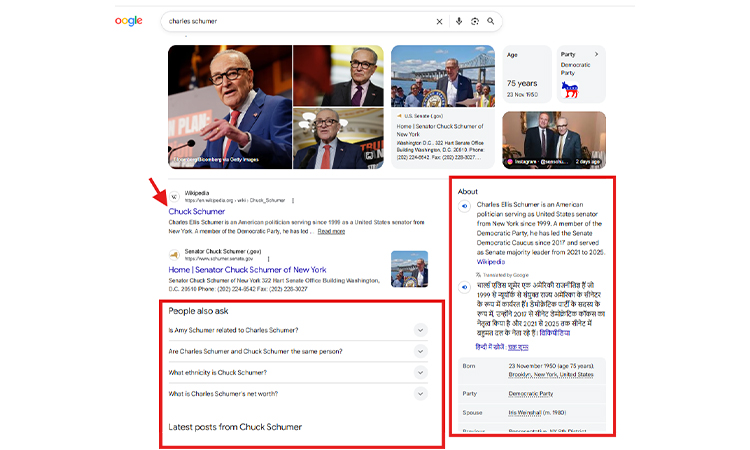The image size is (750, 450).
Task: Open Iris Weinshall spouse link
Action: pyautogui.click(x=525, y=412)
